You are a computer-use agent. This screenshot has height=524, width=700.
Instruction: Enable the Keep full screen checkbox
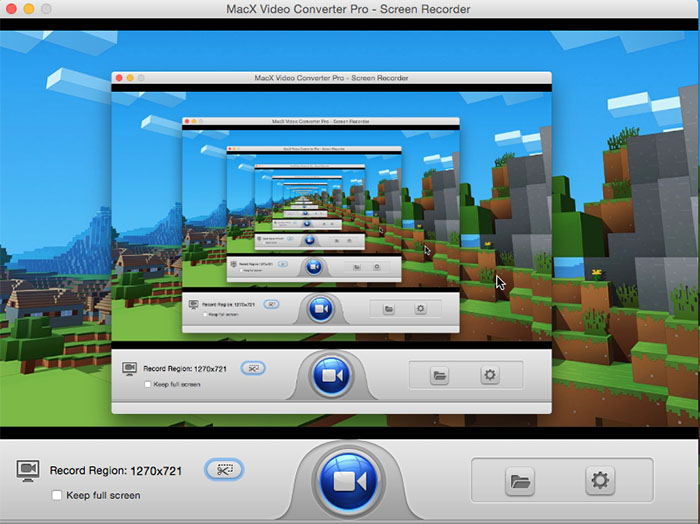pos(57,495)
